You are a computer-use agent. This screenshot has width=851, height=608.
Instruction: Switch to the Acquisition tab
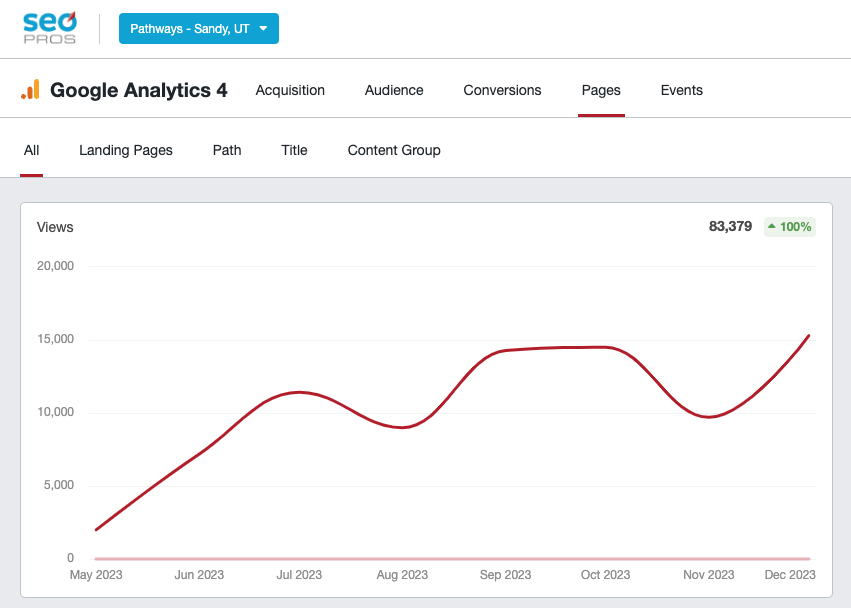coord(290,90)
